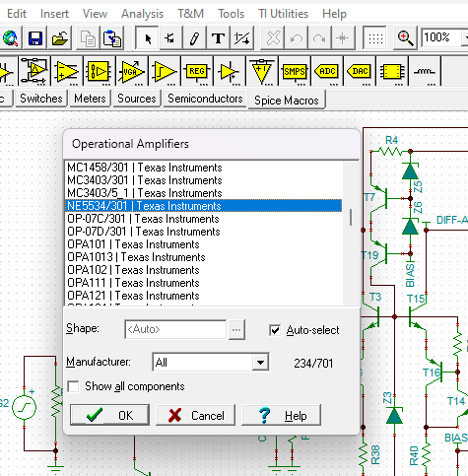This screenshot has height=476, width=468.
Task: Choose the last component insert tool
Action: (x=170, y=38)
